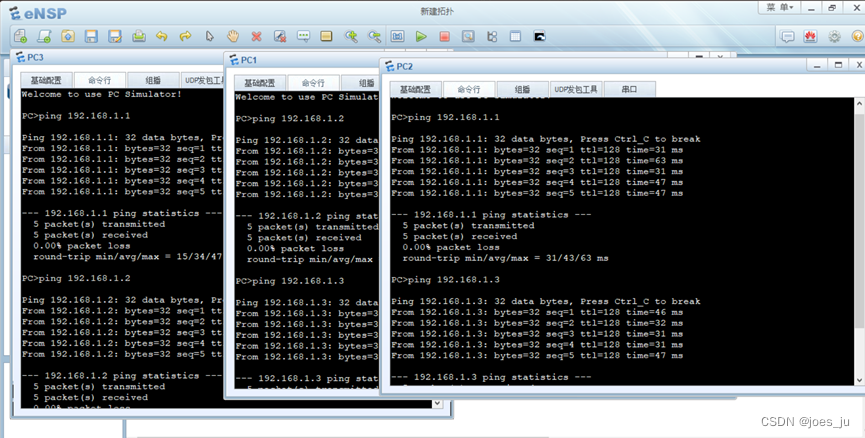Screen dimensions: 865x438
Task: Maximize the PC2 window
Action: coord(838,65)
